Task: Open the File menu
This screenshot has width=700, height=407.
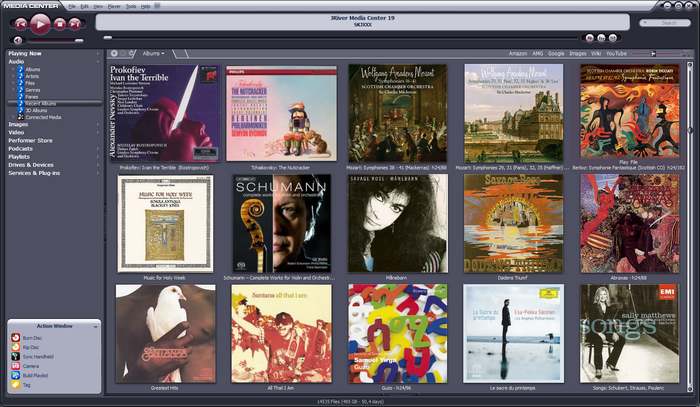Action: coord(72,7)
